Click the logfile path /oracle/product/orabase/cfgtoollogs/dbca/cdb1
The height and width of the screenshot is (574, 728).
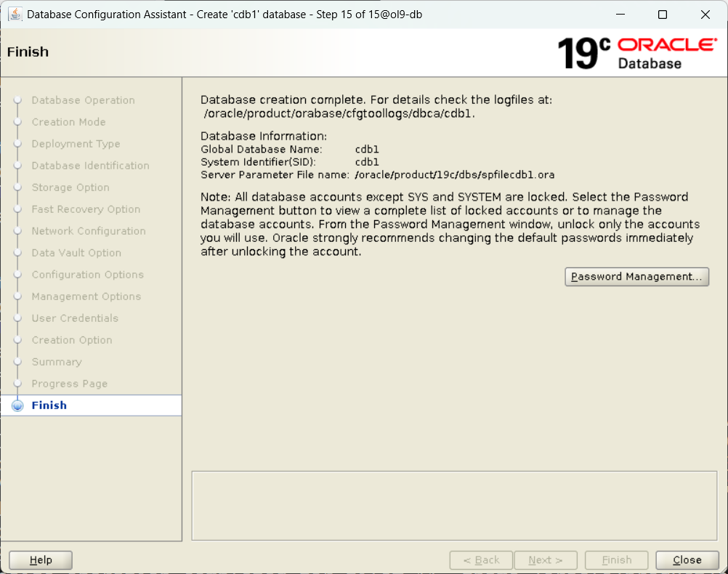(338, 114)
